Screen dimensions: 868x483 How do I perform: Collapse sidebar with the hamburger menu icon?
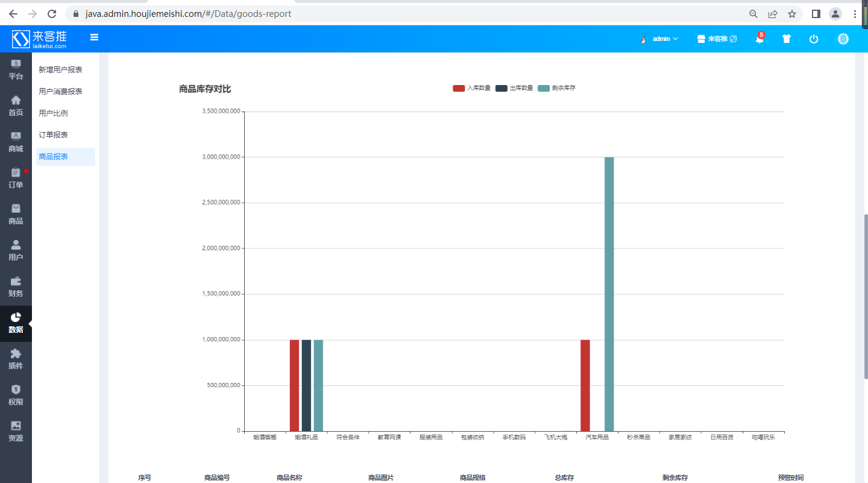point(94,37)
